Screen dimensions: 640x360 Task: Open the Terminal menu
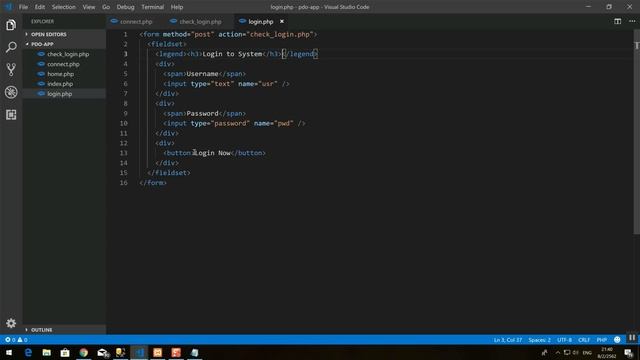pos(152,7)
